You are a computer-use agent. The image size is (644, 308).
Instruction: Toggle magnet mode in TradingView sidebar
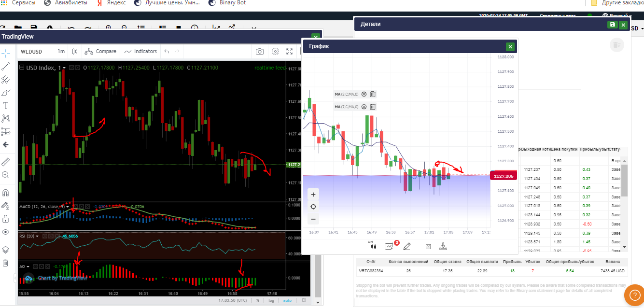click(x=6, y=193)
